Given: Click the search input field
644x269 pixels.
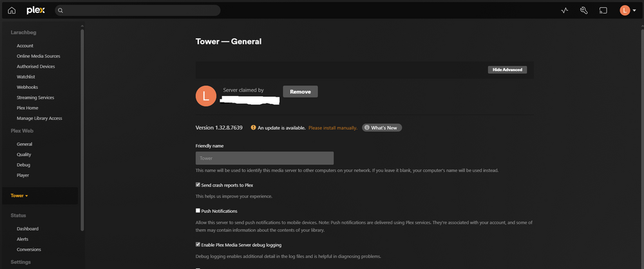Looking at the screenshot, I should pyautogui.click(x=138, y=11).
